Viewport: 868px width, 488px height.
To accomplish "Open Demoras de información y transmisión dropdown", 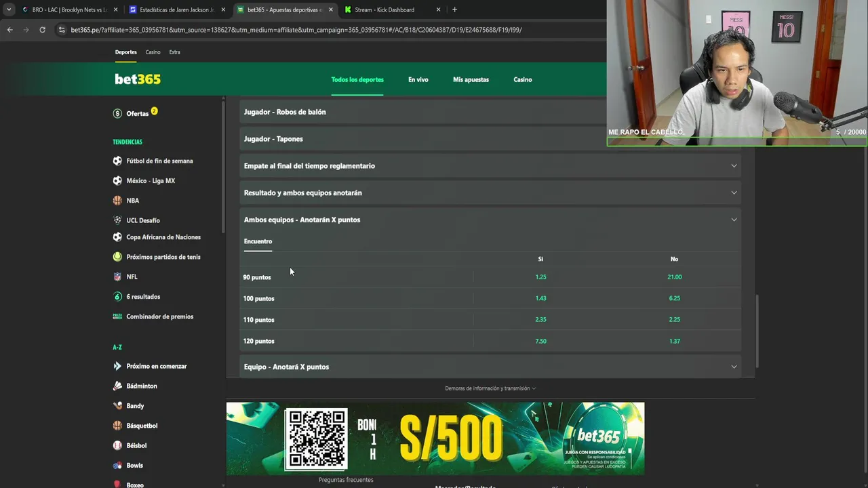I will 490,388.
